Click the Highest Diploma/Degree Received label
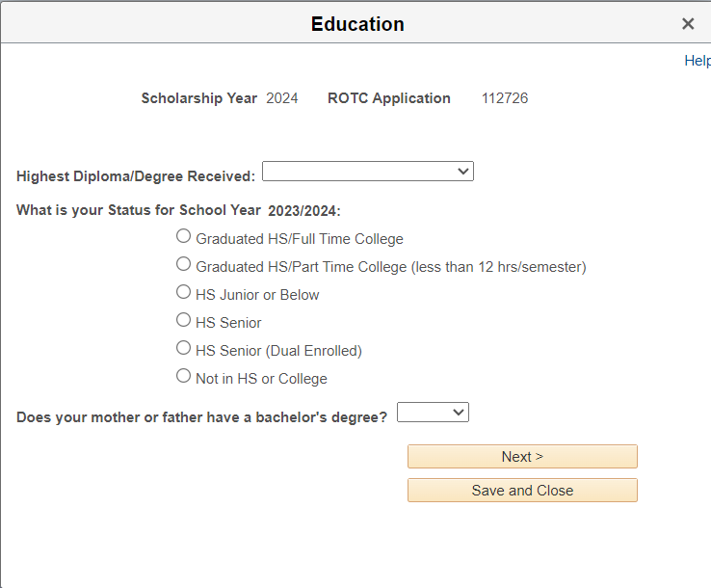The width and height of the screenshot is (711, 588). click(136, 176)
